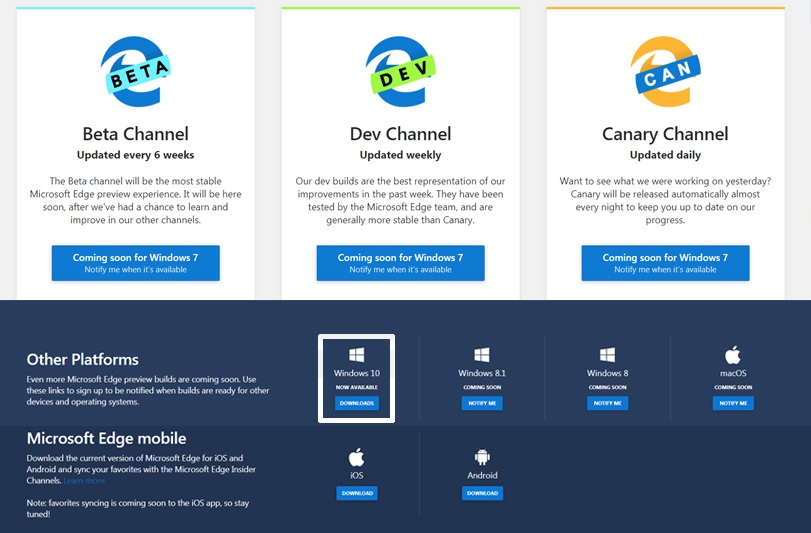
Task: Click Canary Channel Coming soon for Windows 7 button
Action: pos(665,263)
